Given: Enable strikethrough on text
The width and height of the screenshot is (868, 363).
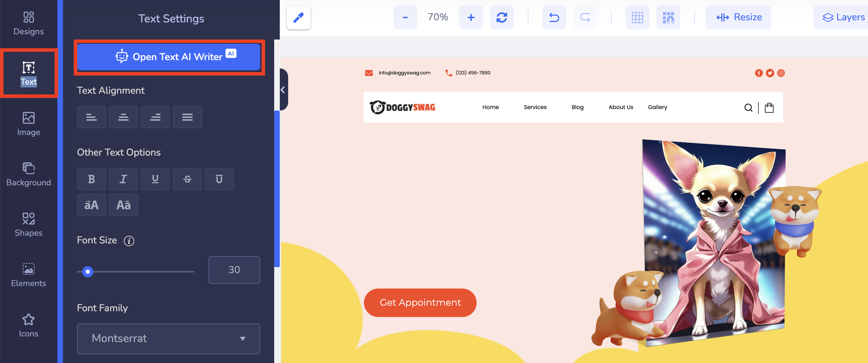Looking at the screenshot, I should (x=187, y=179).
